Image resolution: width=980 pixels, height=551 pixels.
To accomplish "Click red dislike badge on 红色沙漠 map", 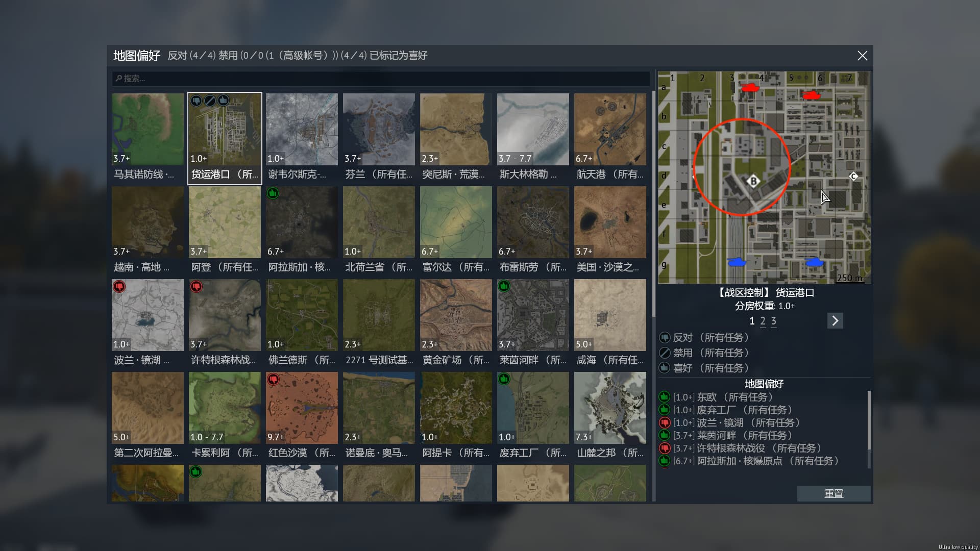I will coord(273,379).
